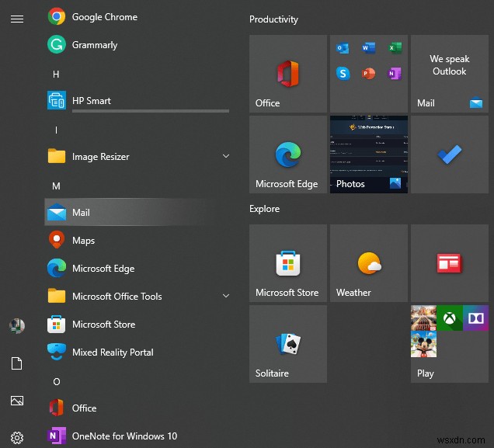
Task: Click the Word icon in the Office tile group
Action: pos(369,48)
